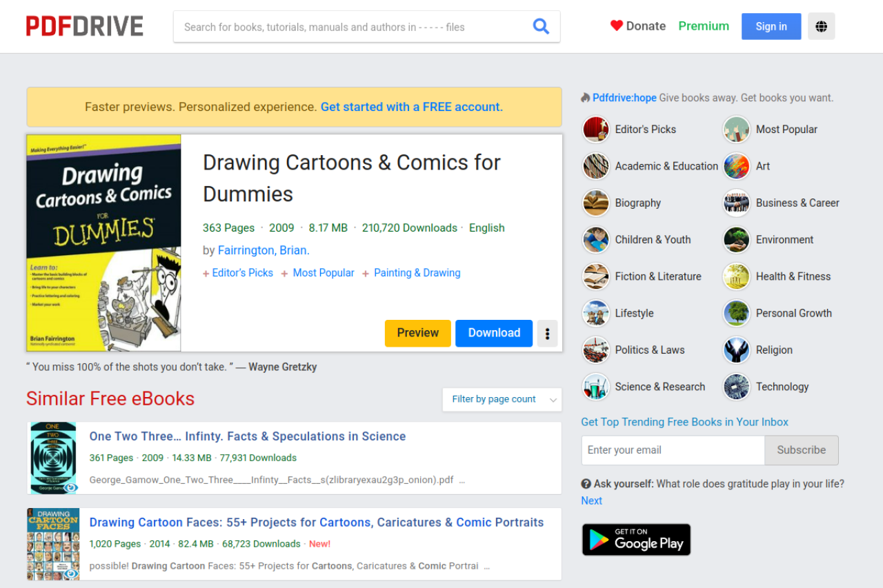Click the Drawing Cartoon Faces cover thumbnail
Screen dimensions: 883x588
point(53,545)
